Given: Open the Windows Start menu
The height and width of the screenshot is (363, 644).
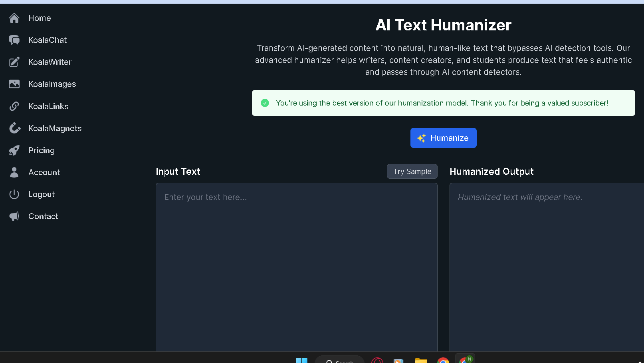Looking at the screenshot, I should (x=302, y=360).
